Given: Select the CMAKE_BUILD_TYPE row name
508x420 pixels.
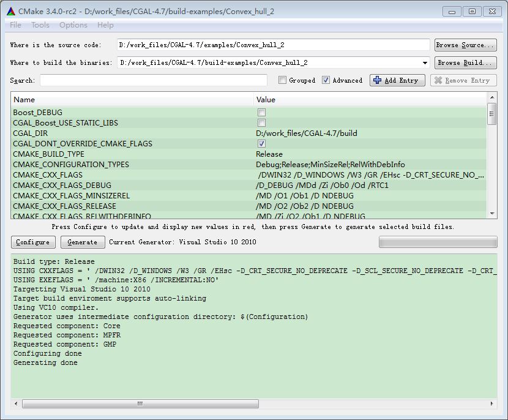Looking at the screenshot, I should coord(48,154).
